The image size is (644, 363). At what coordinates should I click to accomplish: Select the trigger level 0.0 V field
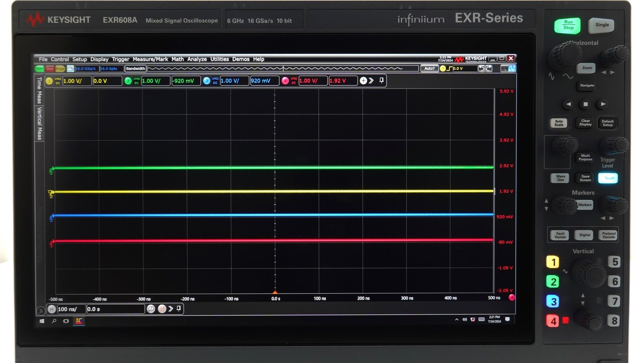pyautogui.click(x=464, y=68)
